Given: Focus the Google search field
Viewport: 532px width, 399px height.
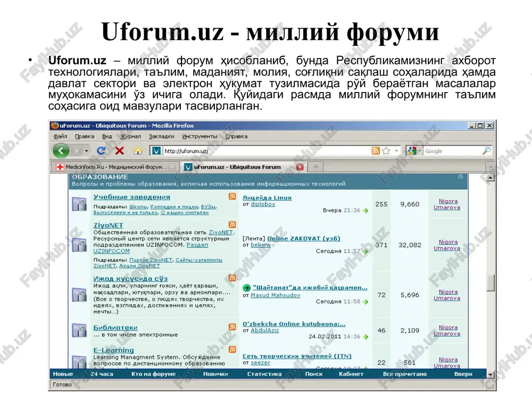Looking at the screenshot, I should (x=452, y=151).
